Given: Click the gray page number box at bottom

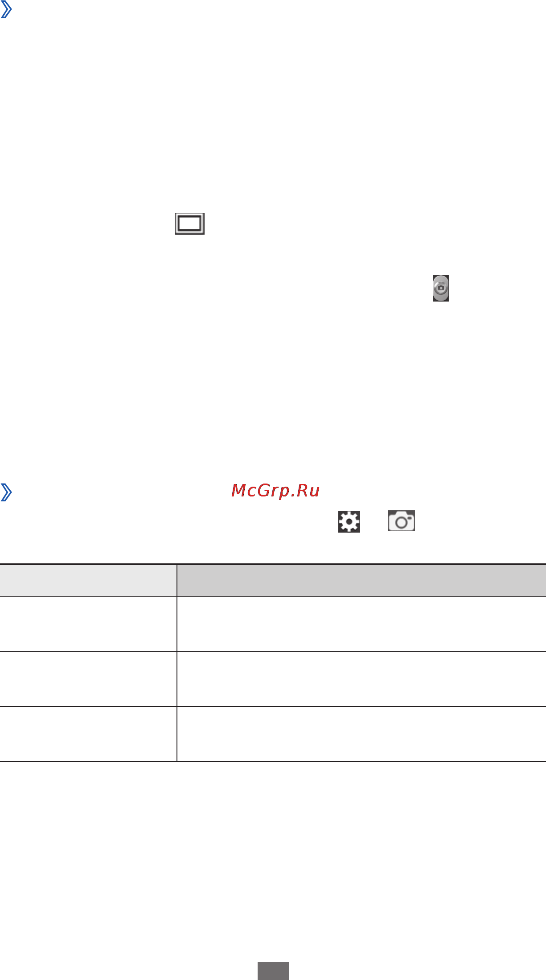Looking at the screenshot, I should (273, 971).
